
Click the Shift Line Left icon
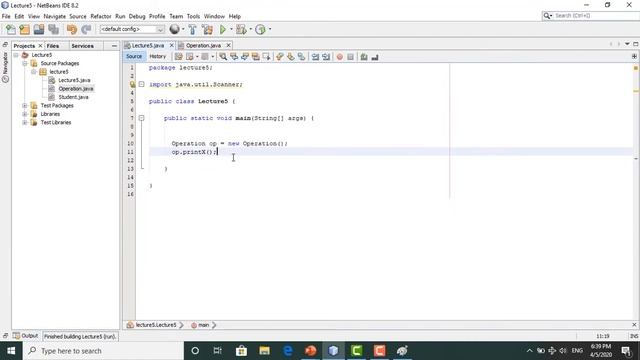[315, 57]
